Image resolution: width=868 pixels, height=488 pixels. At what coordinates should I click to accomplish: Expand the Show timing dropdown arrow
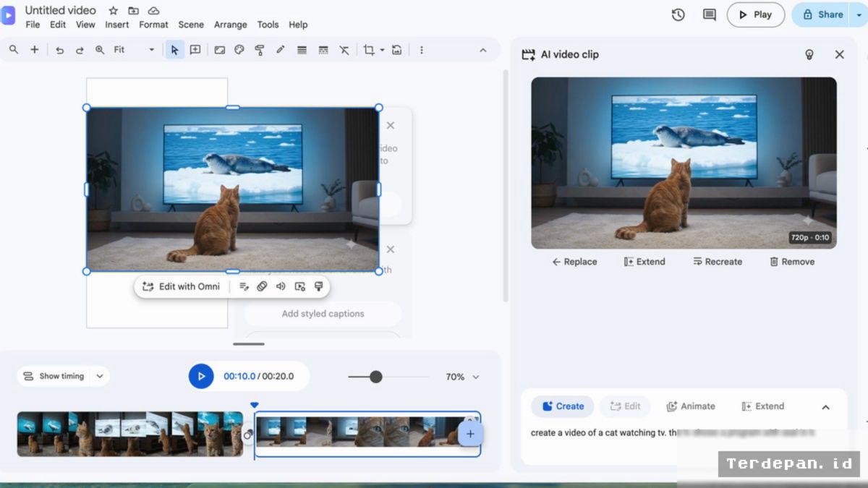(100, 376)
